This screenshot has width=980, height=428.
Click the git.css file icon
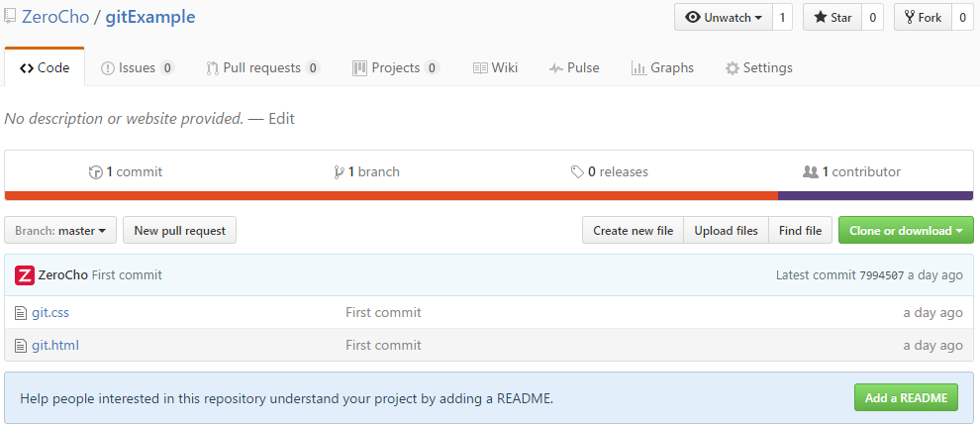coord(21,312)
